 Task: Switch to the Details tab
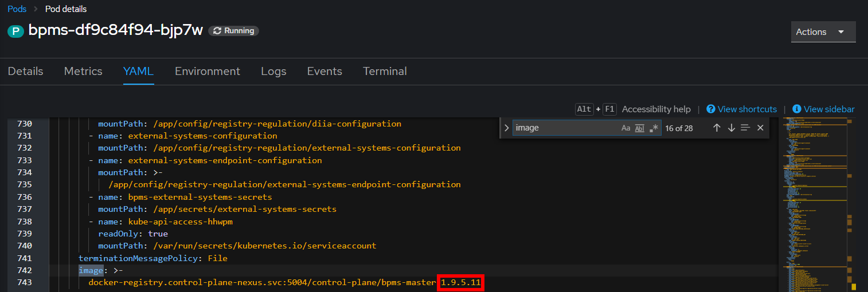[26, 71]
